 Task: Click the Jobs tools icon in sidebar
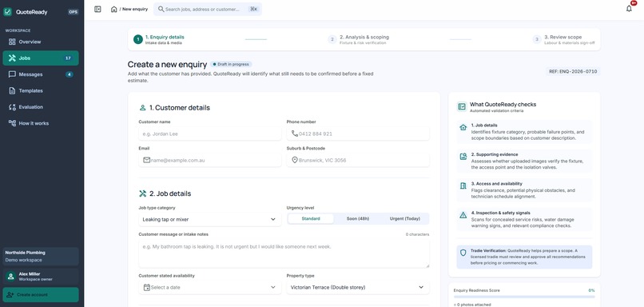12,58
